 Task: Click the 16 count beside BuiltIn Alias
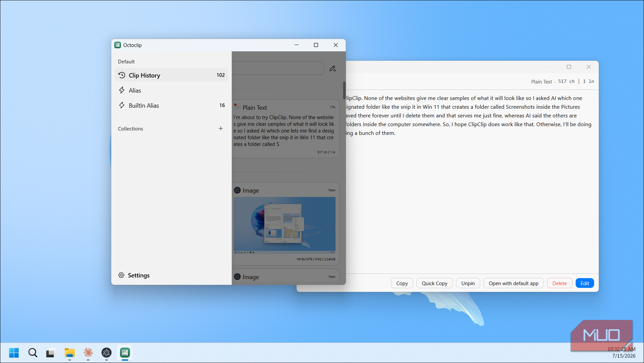[x=222, y=105]
